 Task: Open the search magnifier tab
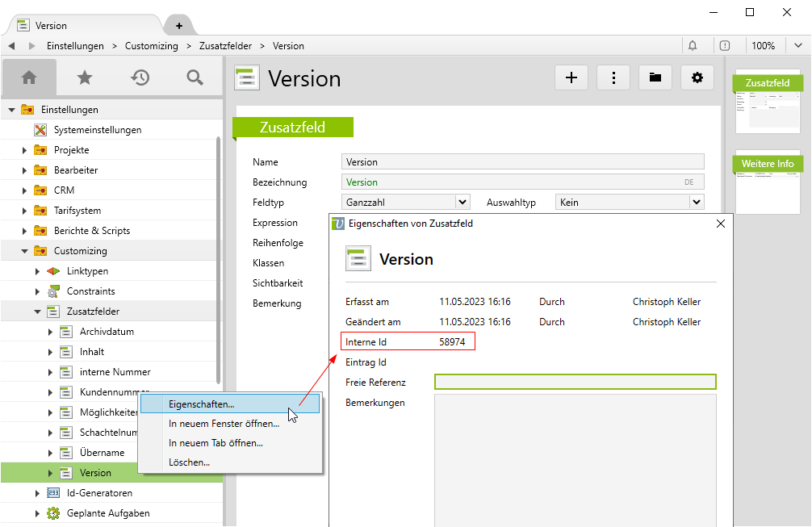195,77
